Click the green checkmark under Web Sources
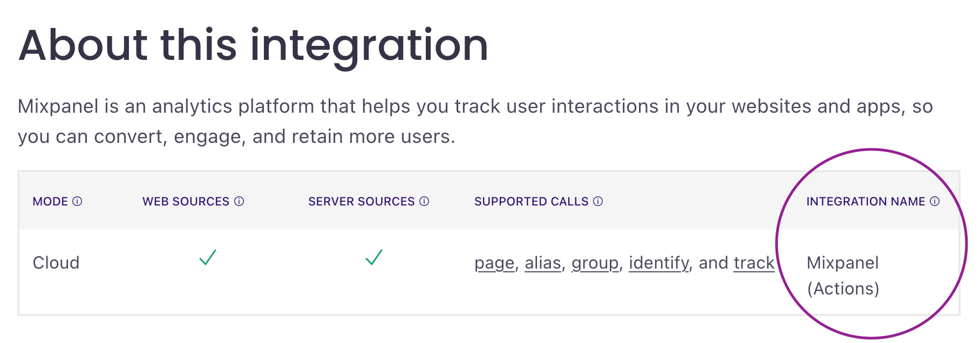Screen dimensions: 980x343 coord(208,257)
